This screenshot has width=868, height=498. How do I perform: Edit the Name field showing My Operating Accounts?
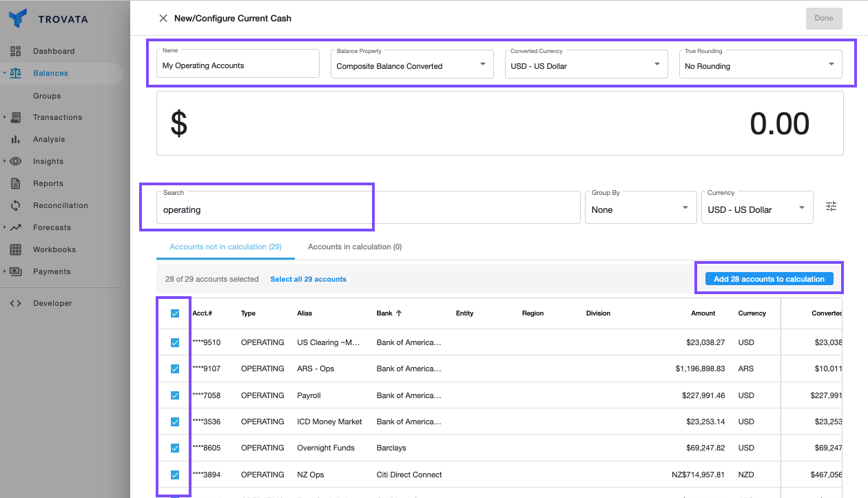[x=238, y=64]
